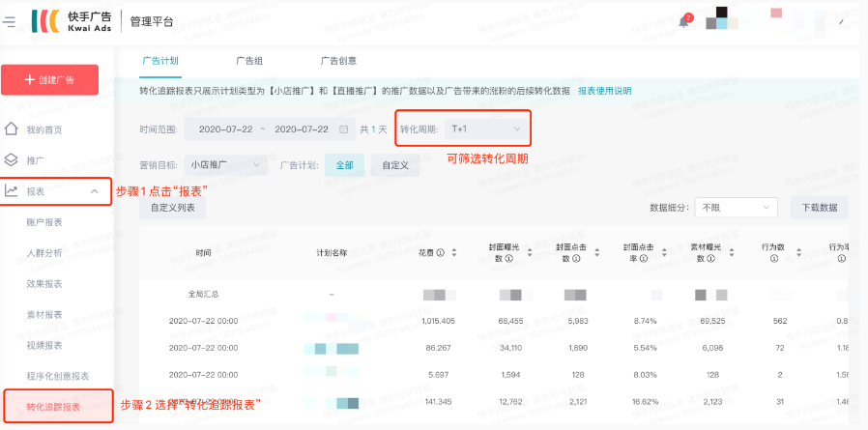This screenshot has height=430, width=868.
Task: Click the 69,525 material exposure cell
Action: pos(712,321)
